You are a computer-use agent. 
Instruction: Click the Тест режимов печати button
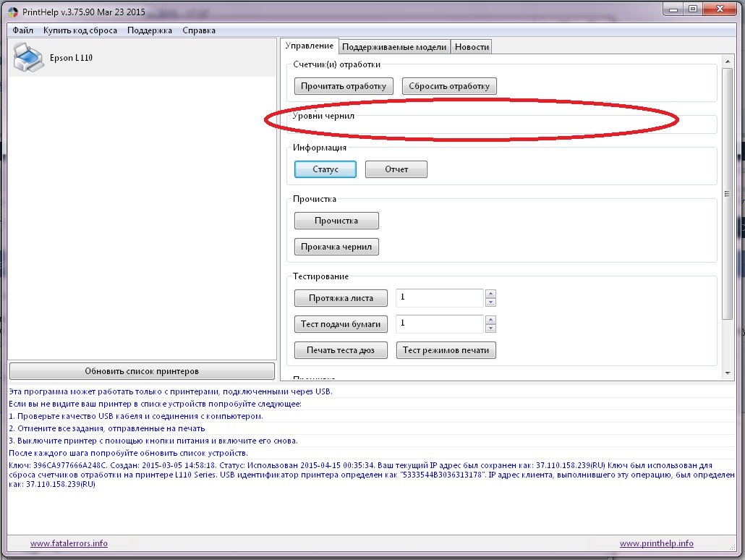click(446, 350)
